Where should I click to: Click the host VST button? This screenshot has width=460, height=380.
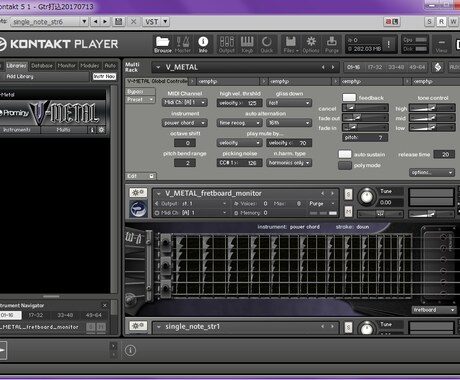pos(152,22)
